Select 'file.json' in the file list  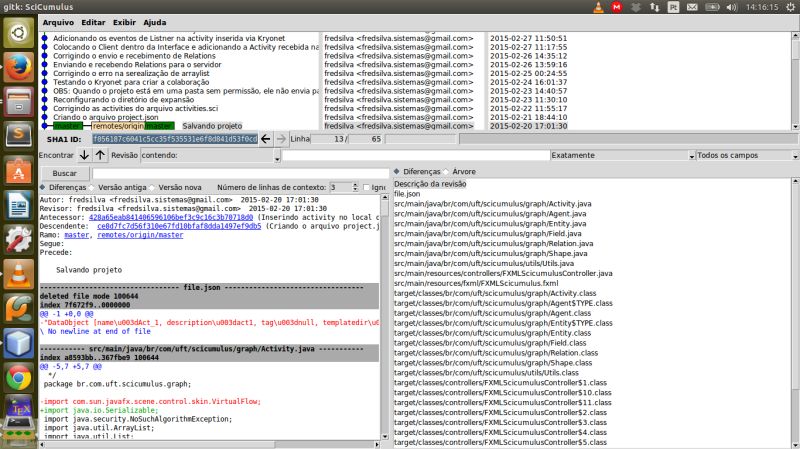click(x=407, y=194)
